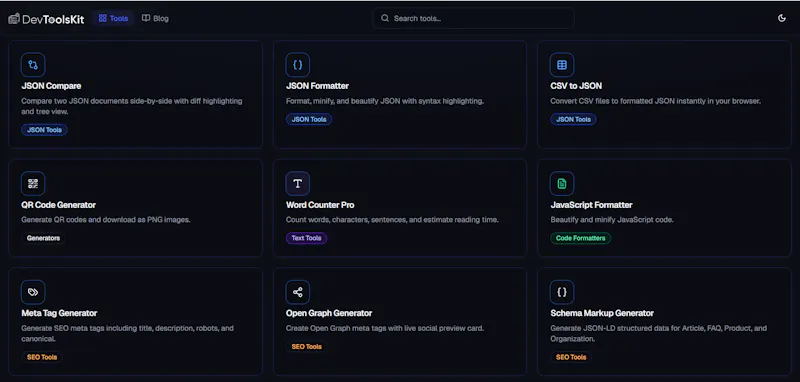Click the DevToolsKit logo
Image resolution: width=800 pixels, height=382 pixels.
point(46,19)
